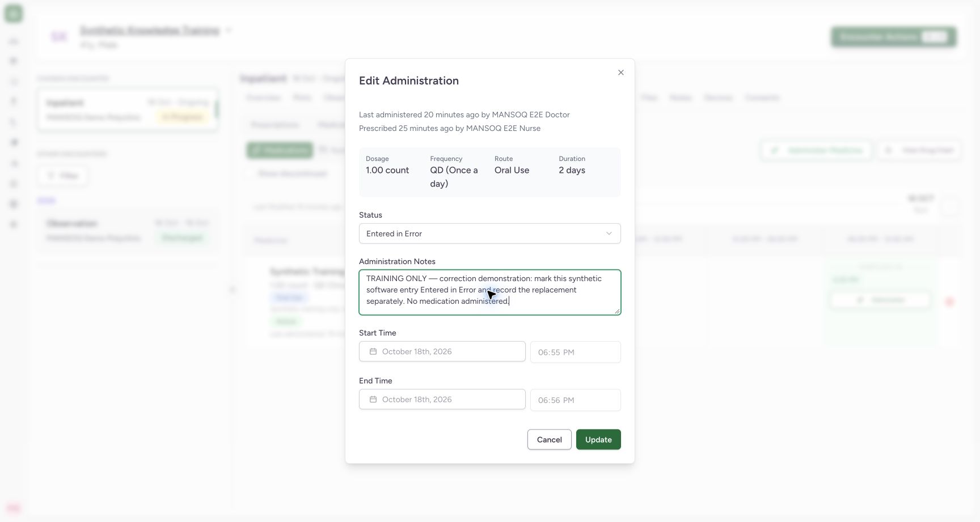The width and height of the screenshot is (980, 522).
Task: Click the sidebar collapse arrow beside encounters panel
Action: coord(232,290)
